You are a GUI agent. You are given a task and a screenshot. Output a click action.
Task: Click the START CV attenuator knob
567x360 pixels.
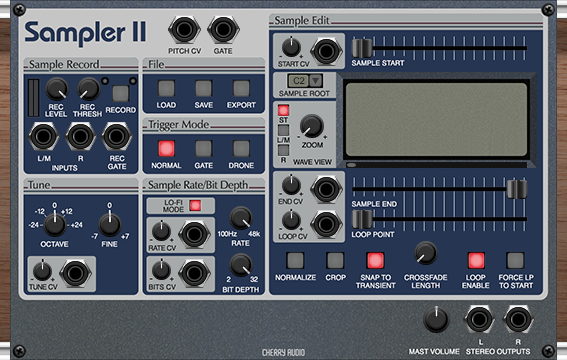pyautogui.click(x=291, y=48)
